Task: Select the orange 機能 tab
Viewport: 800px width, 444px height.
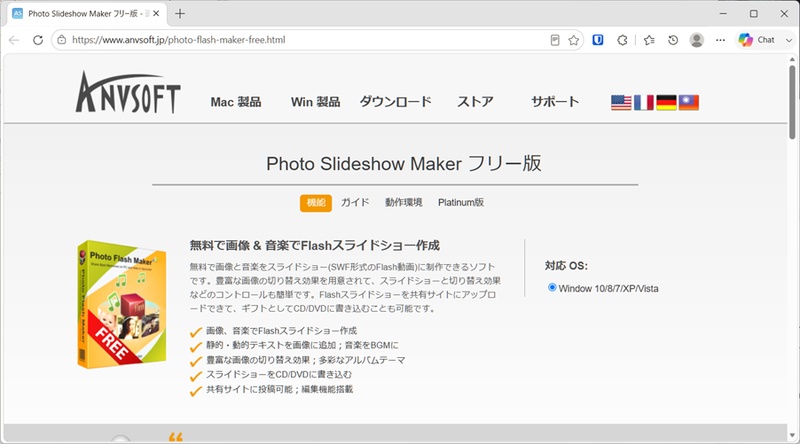Action: tap(316, 203)
